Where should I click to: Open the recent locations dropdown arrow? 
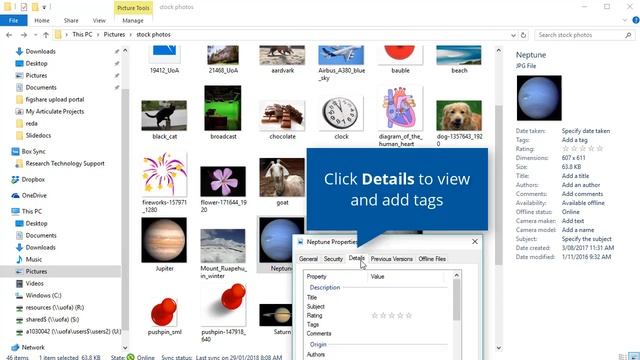pyautogui.click(x=36, y=35)
